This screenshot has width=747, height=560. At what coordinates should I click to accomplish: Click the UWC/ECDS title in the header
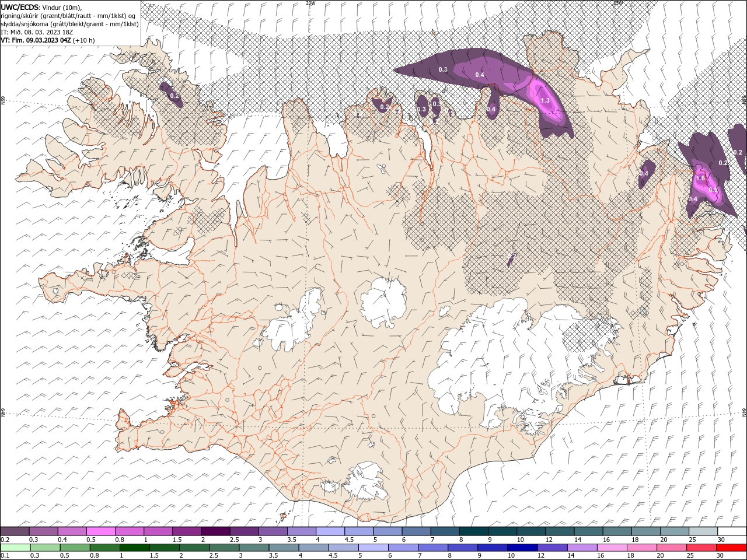[x=20, y=7]
